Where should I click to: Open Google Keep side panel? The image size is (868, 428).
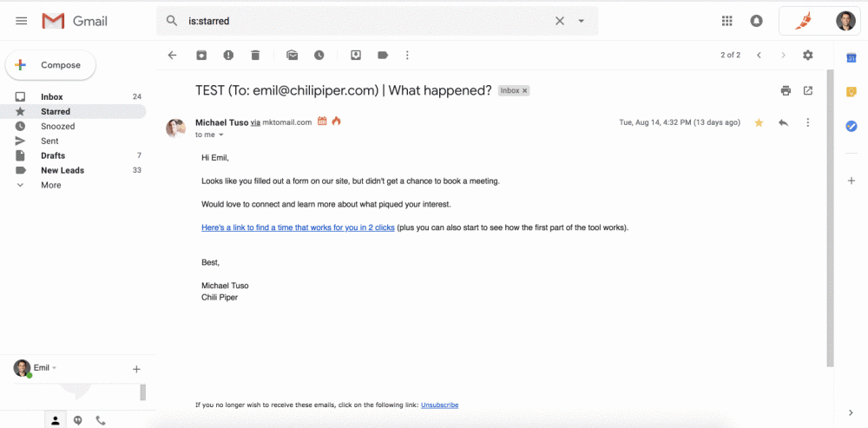click(852, 92)
